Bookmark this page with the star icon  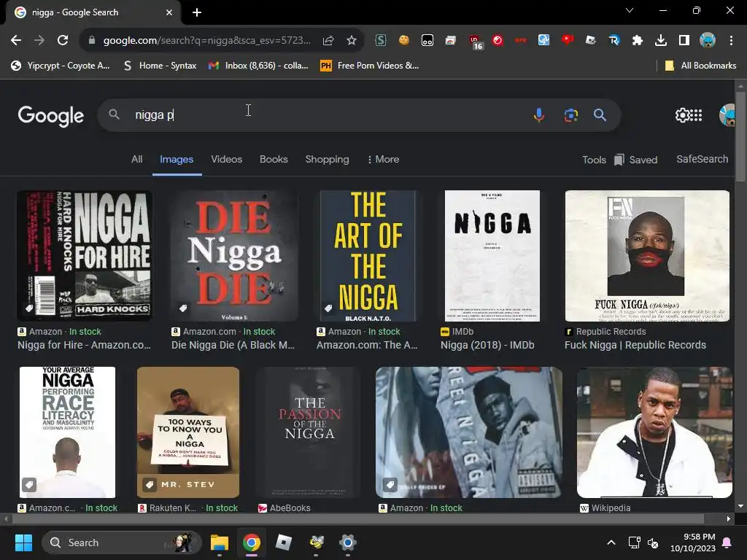352,41
